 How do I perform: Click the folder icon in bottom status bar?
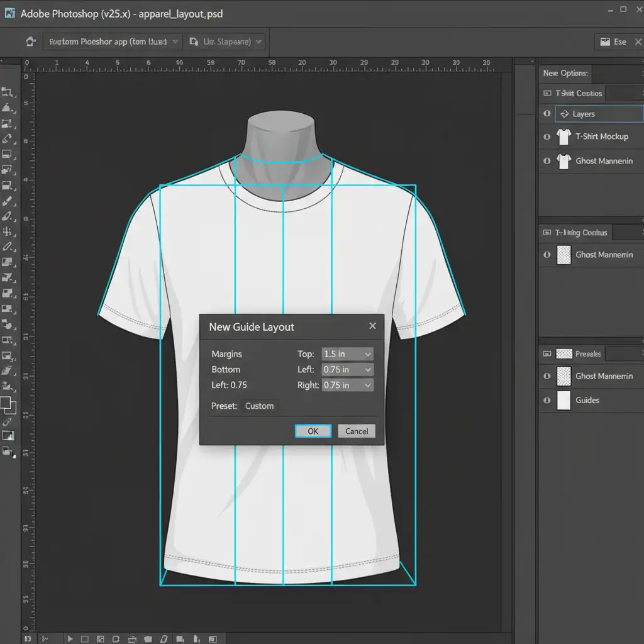click(x=148, y=639)
